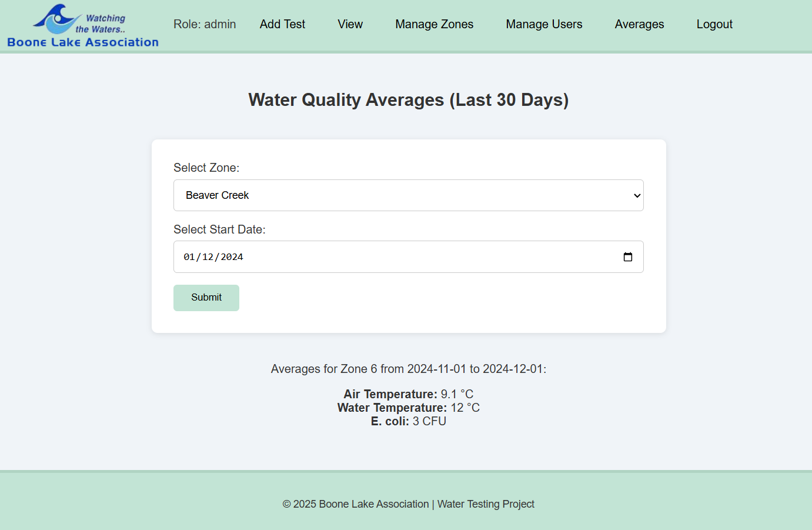812x530 pixels.
Task: Expand the Select Zone dropdown arrow
Action: (x=637, y=195)
